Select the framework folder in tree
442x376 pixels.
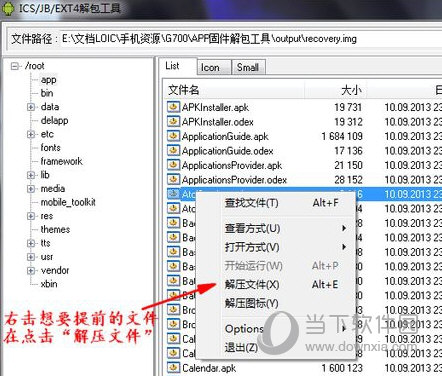pyautogui.click(x=61, y=161)
